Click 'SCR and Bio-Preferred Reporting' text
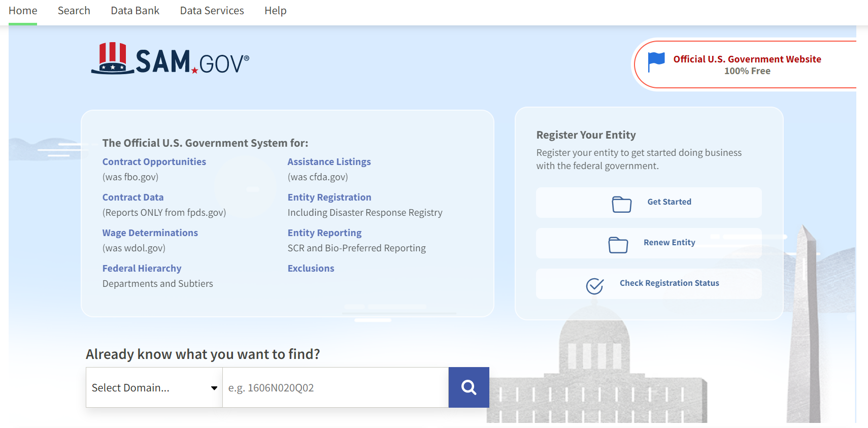868x428 pixels. click(357, 248)
